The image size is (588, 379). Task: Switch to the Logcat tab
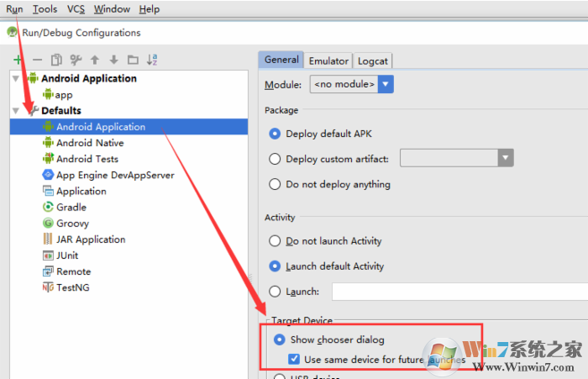tap(372, 61)
